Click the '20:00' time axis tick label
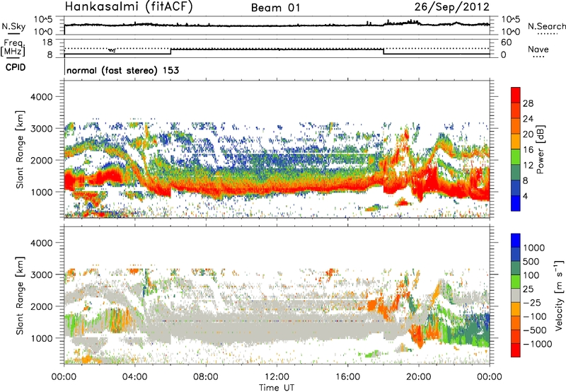566x392 pixels. click(419, 377)
